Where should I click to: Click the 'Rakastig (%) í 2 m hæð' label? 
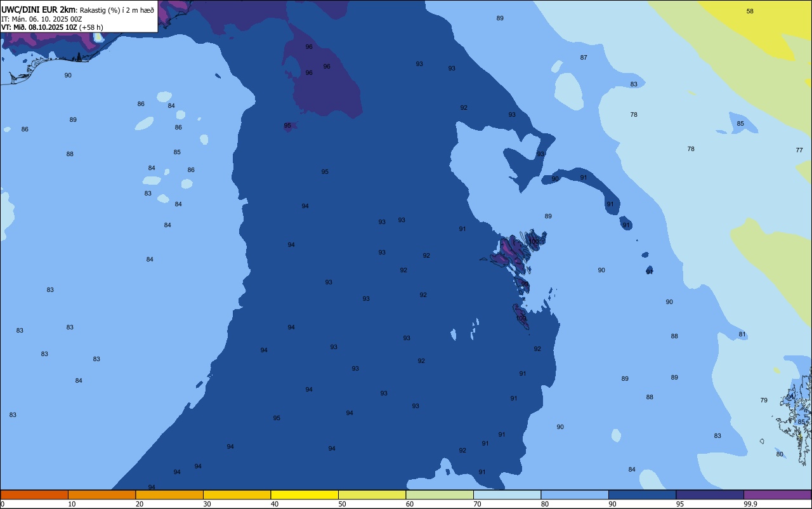click(117, 10)
